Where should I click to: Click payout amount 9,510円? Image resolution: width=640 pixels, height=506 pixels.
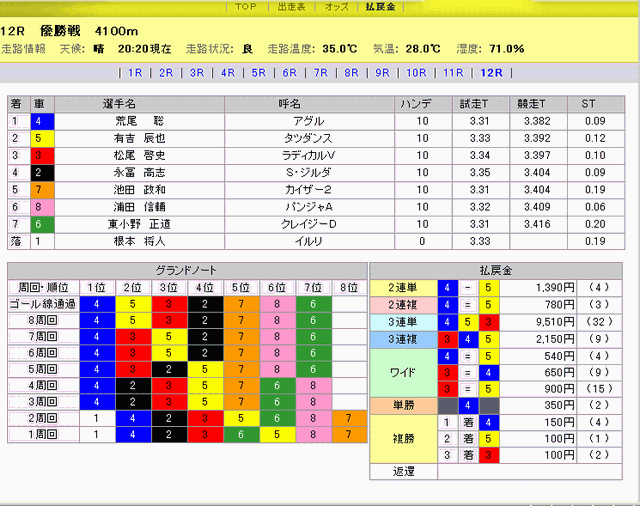click(x=555, y=322)
